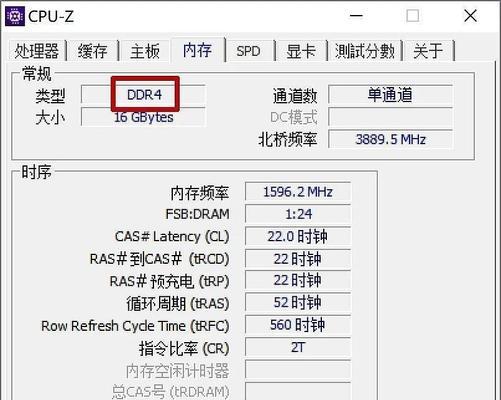Switch to the 处理器 tab

tap(37, 51)
